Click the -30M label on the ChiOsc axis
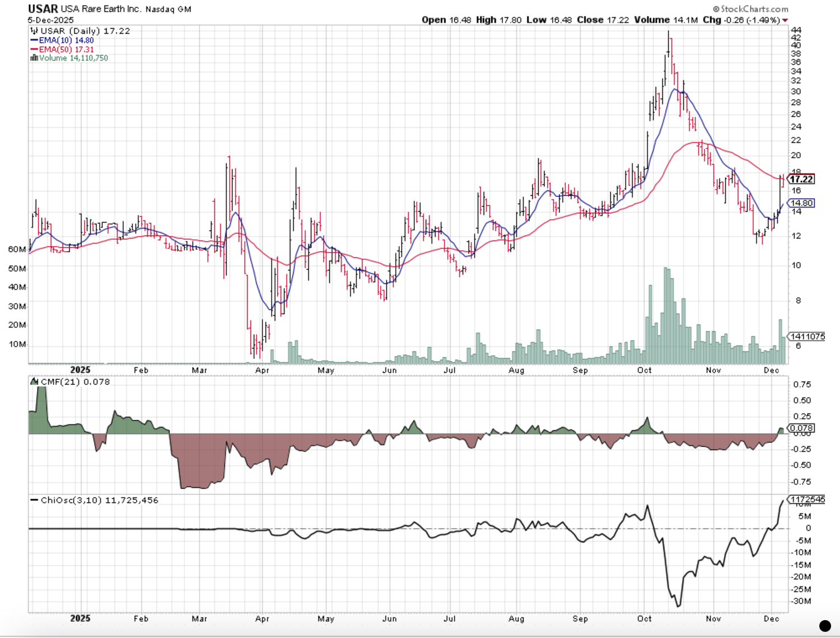Viewport: 840px width, 638px height. [x=801, y=601]
